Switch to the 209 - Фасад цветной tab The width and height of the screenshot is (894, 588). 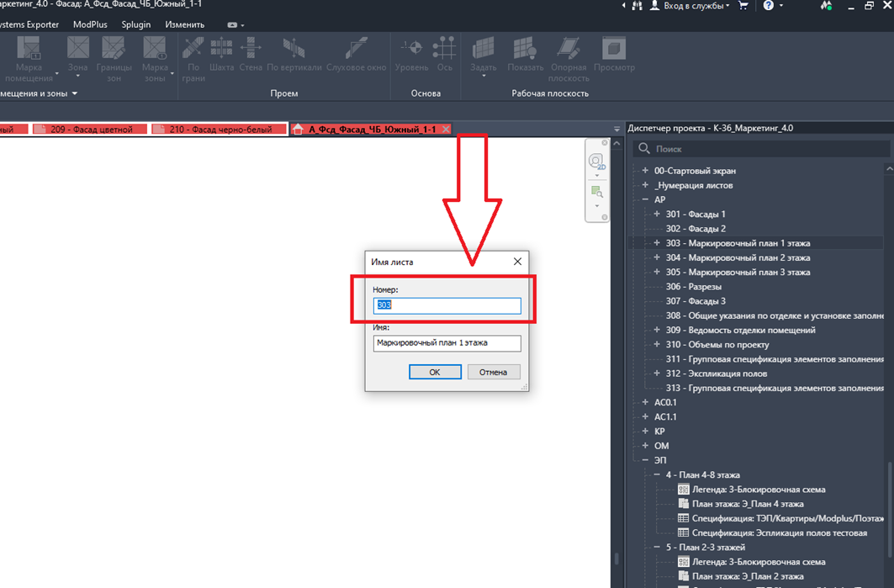90,130
